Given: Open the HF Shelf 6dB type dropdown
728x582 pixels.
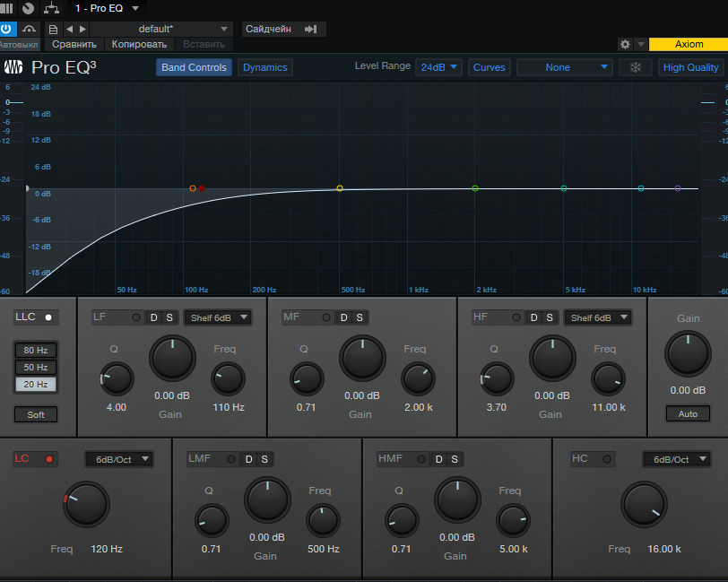Looking at the screenshot, I should [x=598, y=317].
